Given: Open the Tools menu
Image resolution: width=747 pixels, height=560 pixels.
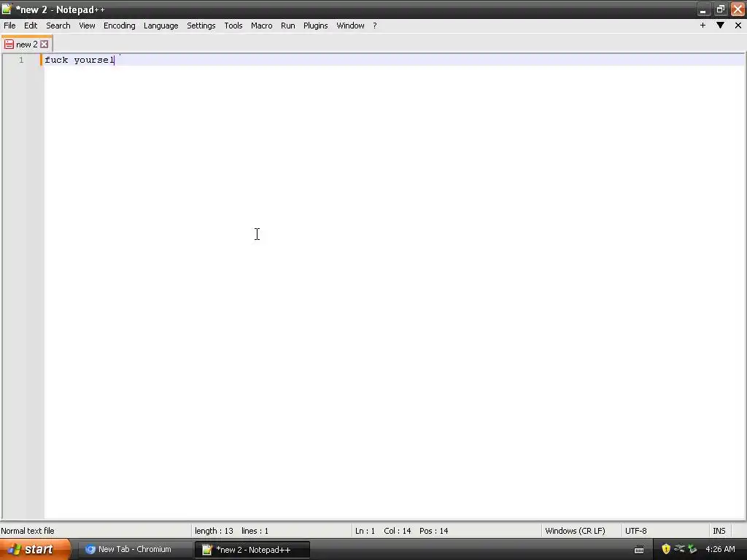Looking at the screenshot, I should click(233, 26).
